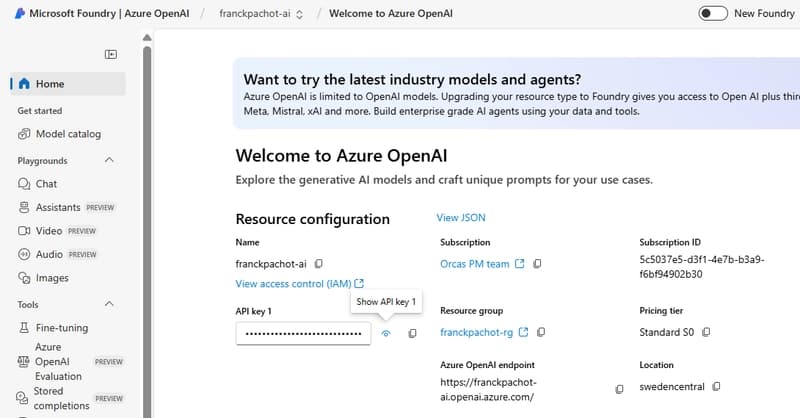The image size is (800, 418).
Task: Collapse the sidebar with the panel icon
Action: point(111,54)
